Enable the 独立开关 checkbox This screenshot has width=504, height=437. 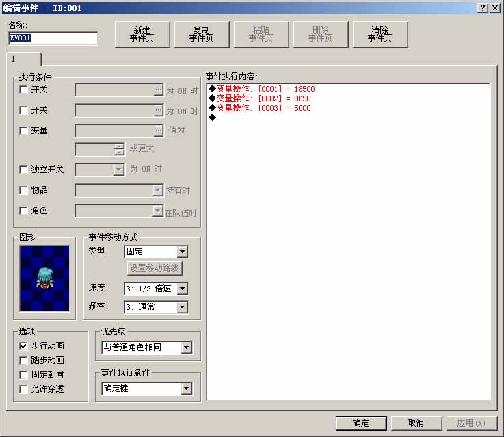[23, 170]
